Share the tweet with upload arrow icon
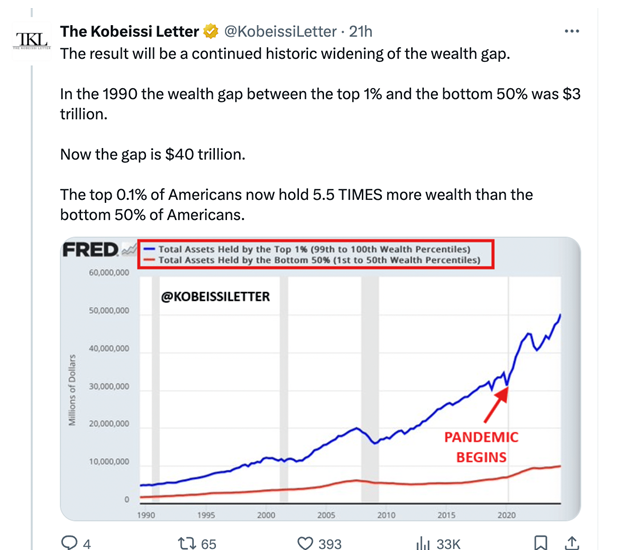Screen dimensions: 636x560 click(x=572, y=543)
